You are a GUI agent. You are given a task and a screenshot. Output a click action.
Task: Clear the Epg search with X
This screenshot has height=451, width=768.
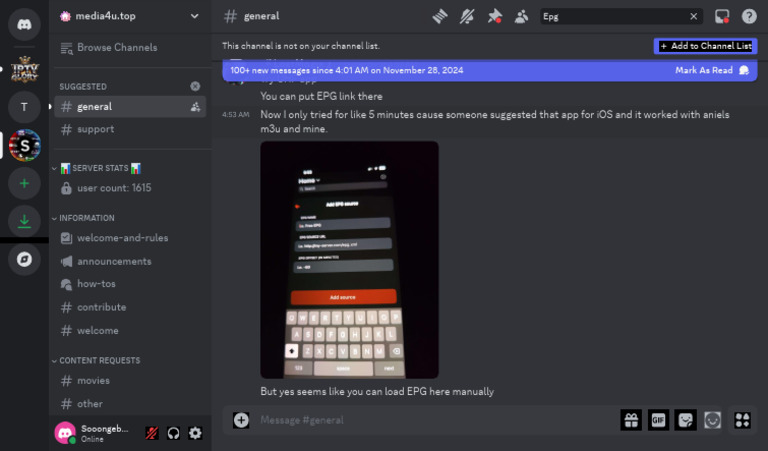(694, 17)
